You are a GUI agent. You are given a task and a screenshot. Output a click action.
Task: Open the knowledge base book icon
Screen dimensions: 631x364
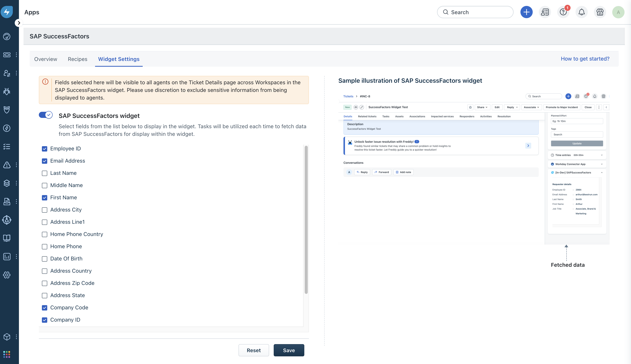coord(7,238)
